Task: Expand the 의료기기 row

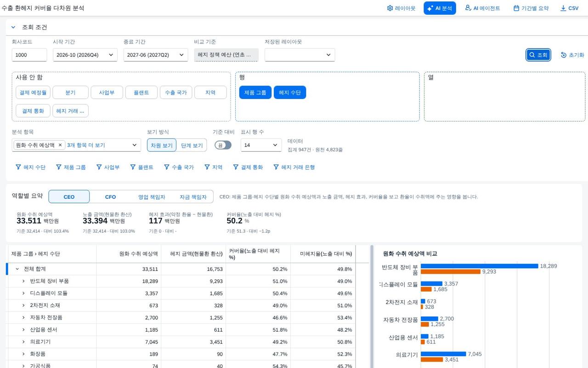Action: [23, 342]
